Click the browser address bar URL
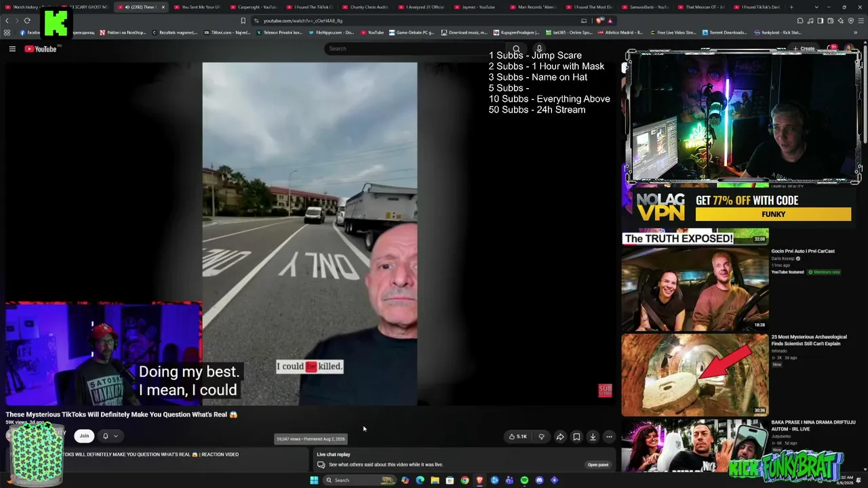Screen dimensions: 868x488 point(302,20)
